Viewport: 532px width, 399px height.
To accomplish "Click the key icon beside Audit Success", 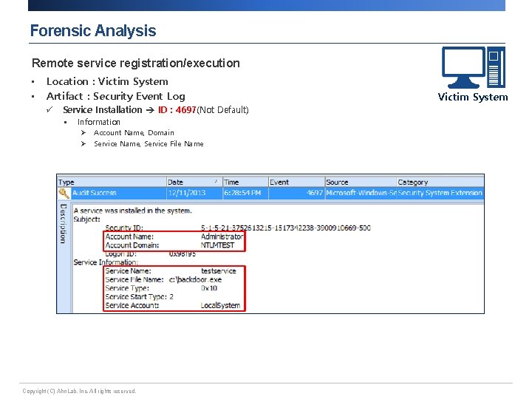I will coord(64,193).
